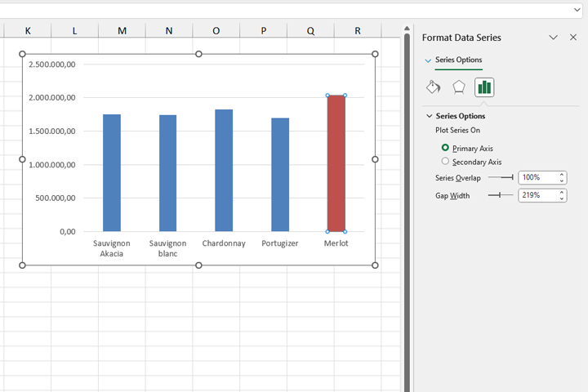The width and height of the screenshot is (588, 392).
Task: Decrease Series Overlap with down arrow
Action: point(562,180)
